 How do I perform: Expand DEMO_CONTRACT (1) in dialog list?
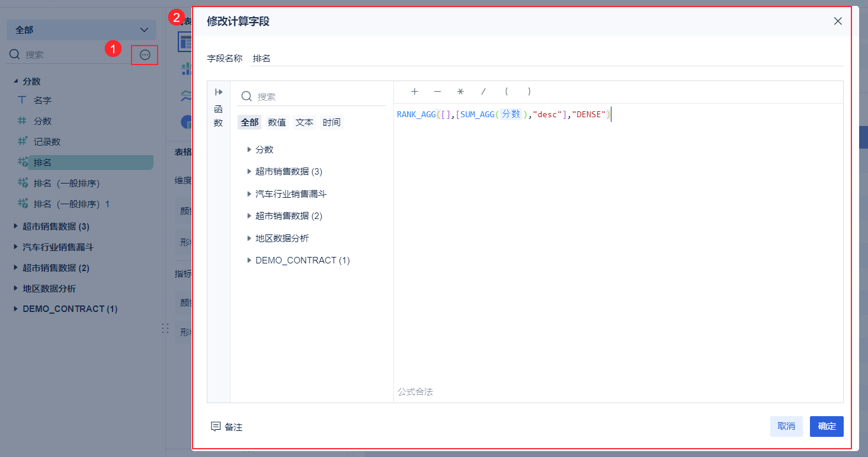(x=249, y=260)
